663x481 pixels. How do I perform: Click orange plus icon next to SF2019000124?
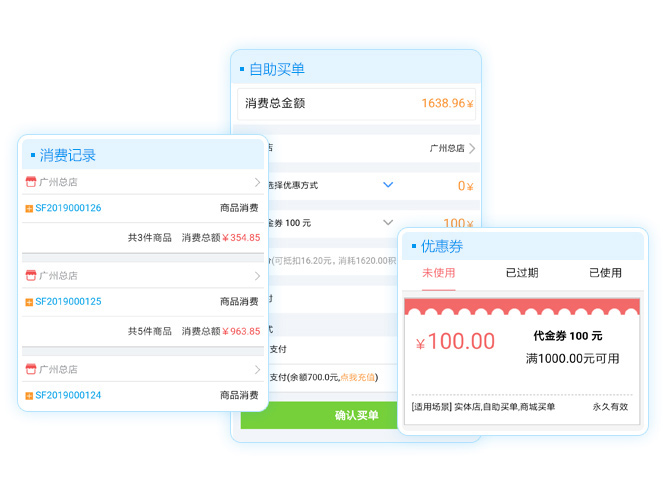click(x=29, y=395)
